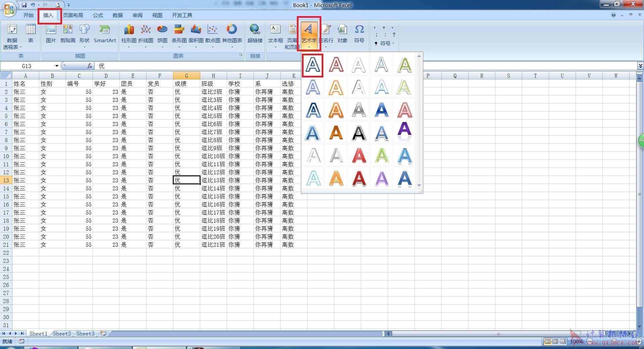Click the WordArt (艺术字) button
The image size is (644, 349).
point(309,35)
